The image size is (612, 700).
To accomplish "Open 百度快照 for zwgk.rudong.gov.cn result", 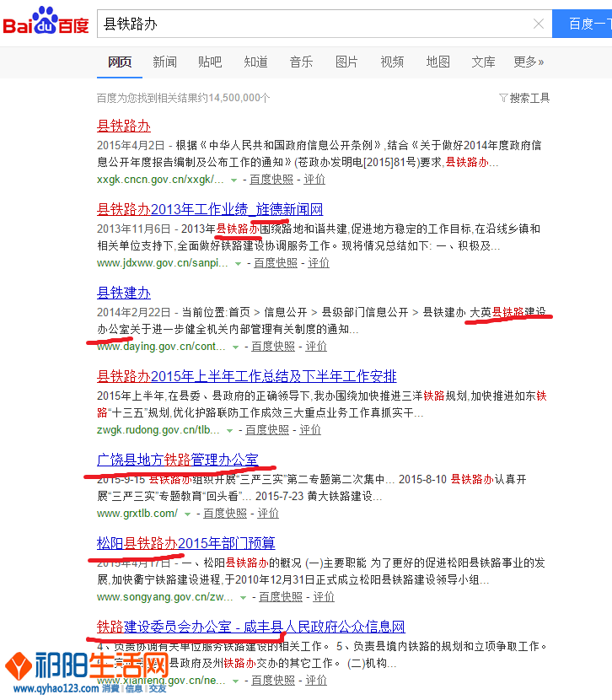I will 267,430.
